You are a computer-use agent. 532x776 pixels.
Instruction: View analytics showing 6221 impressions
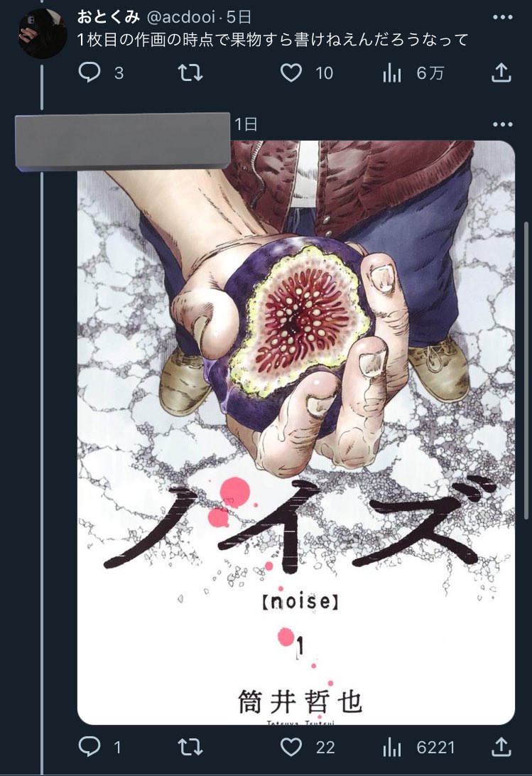pos(391,747)
